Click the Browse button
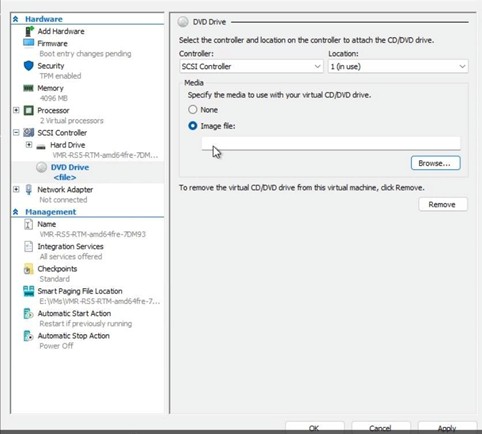The image size is (482, 434). coord(435,163)
